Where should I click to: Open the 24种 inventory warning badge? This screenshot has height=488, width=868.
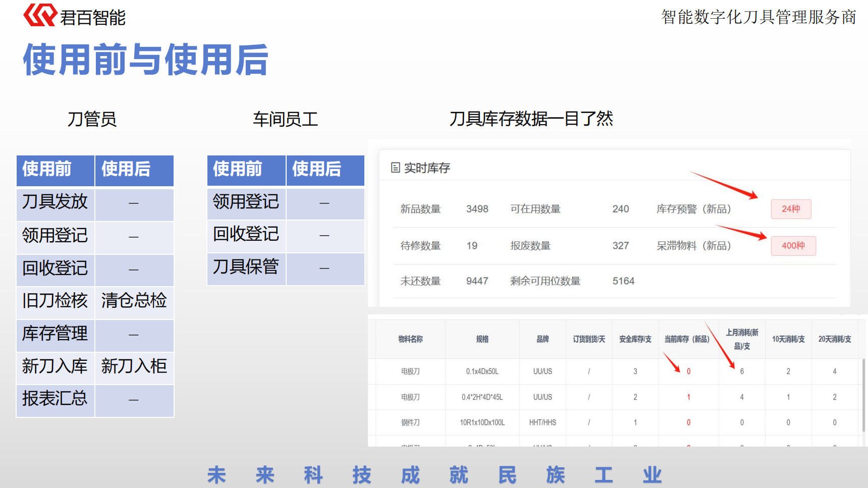(791, 209)
